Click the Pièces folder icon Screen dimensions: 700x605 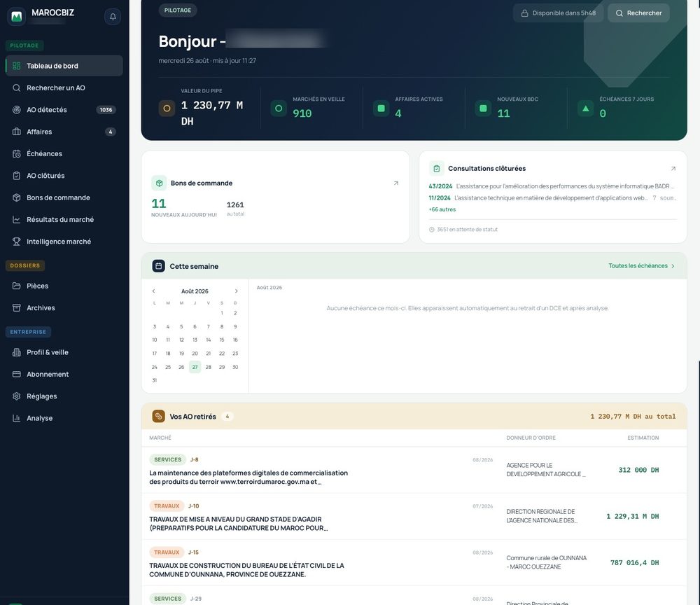(17, 286)
